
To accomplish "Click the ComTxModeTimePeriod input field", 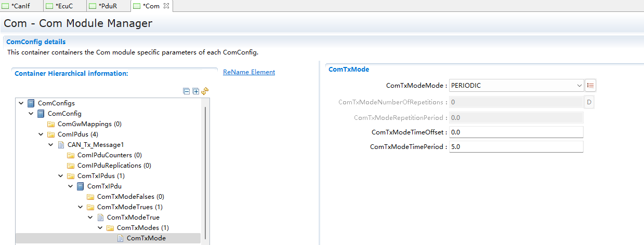I will [x=516, y=147].
